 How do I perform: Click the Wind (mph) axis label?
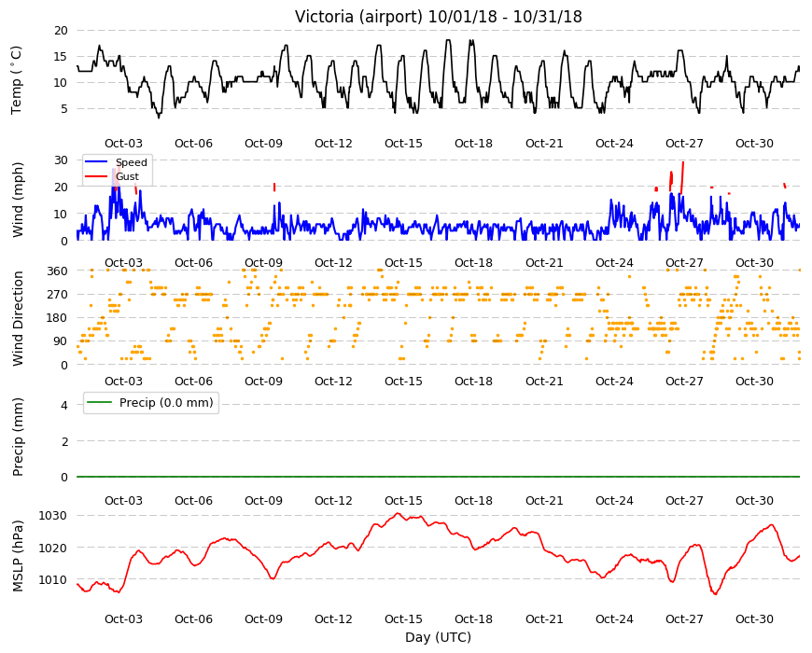tap(18, 200)
